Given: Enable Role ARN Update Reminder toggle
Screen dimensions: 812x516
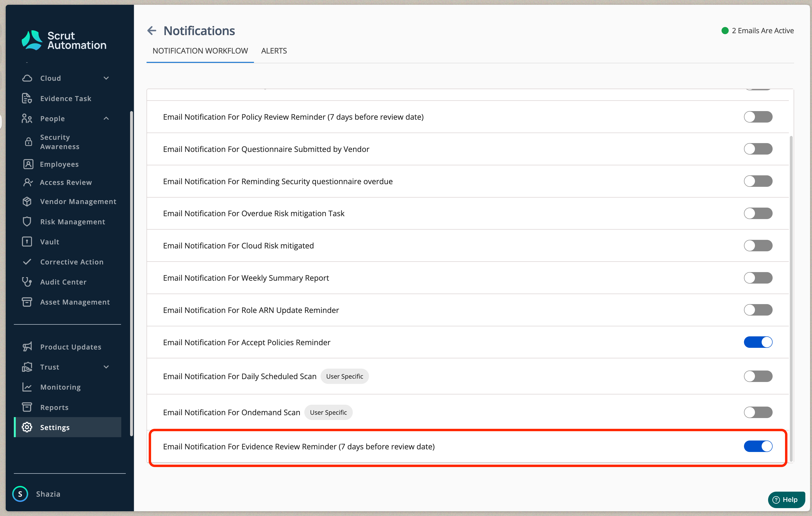Looking at the screenshot, I should 758,310.
